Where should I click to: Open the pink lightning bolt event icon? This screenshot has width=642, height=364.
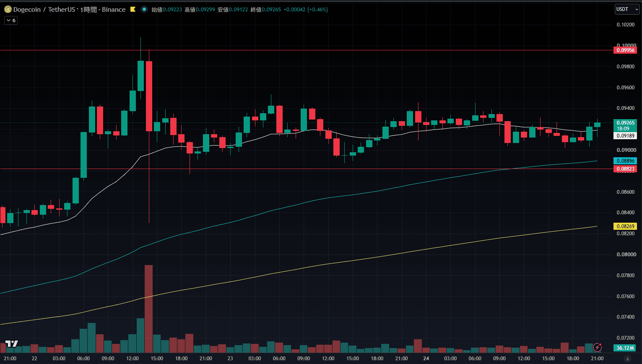click(598, 348)
